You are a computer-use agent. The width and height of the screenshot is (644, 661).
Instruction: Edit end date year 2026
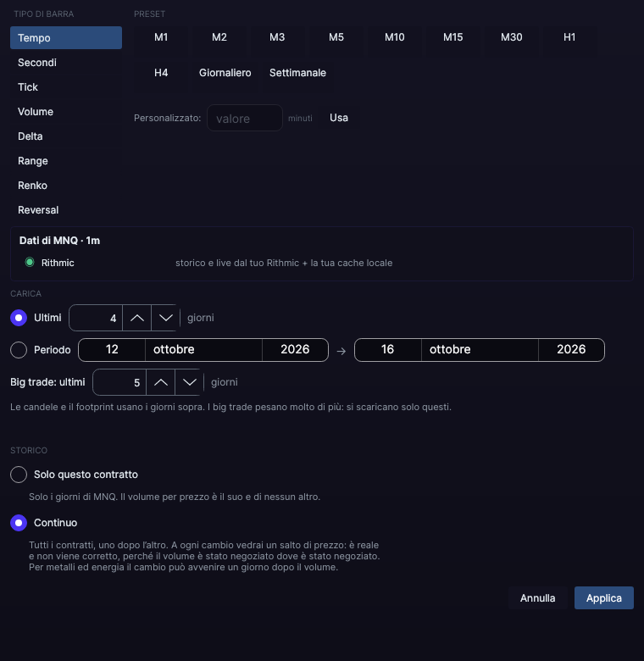tap(571, 349)
